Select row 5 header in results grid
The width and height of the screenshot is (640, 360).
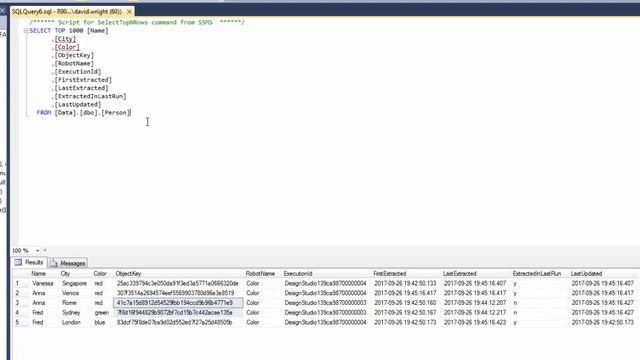[x=20, y=322]
